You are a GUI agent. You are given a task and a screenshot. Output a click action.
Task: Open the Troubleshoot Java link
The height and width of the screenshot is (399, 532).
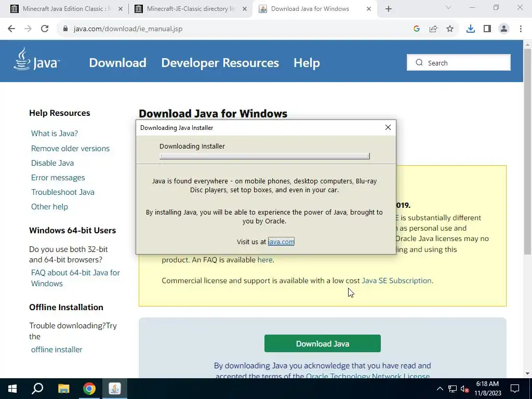63,192
